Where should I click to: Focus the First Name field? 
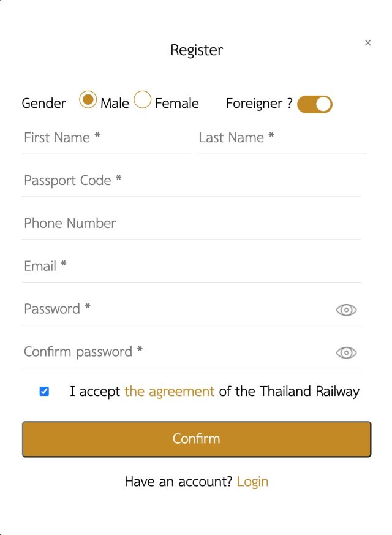coord(106,138)
